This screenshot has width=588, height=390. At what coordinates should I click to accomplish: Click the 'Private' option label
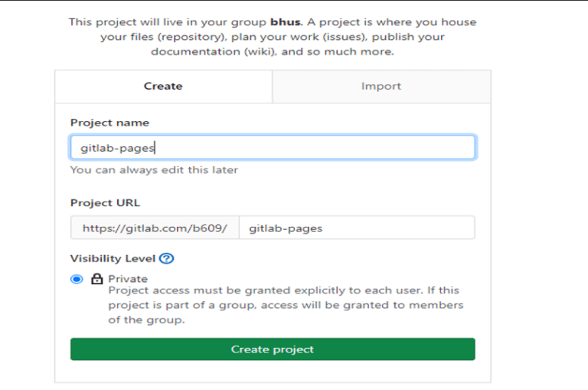point(128,279)
